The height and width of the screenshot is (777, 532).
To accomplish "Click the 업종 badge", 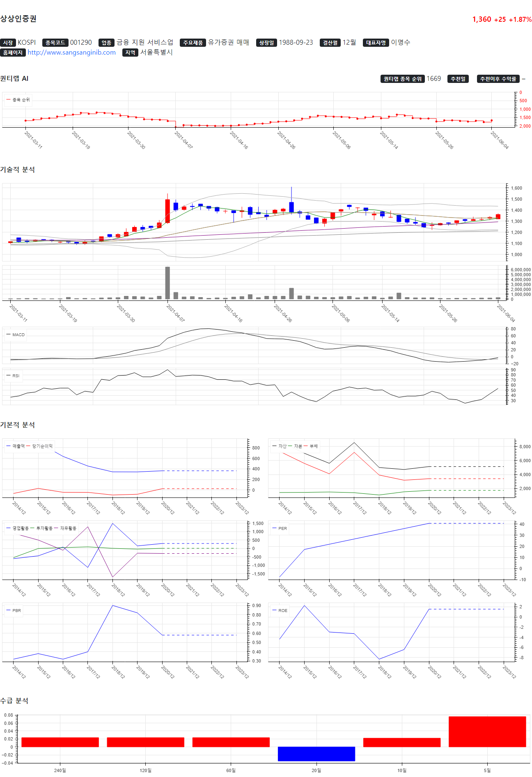I will pyautogui.click(x=106, y=43).
